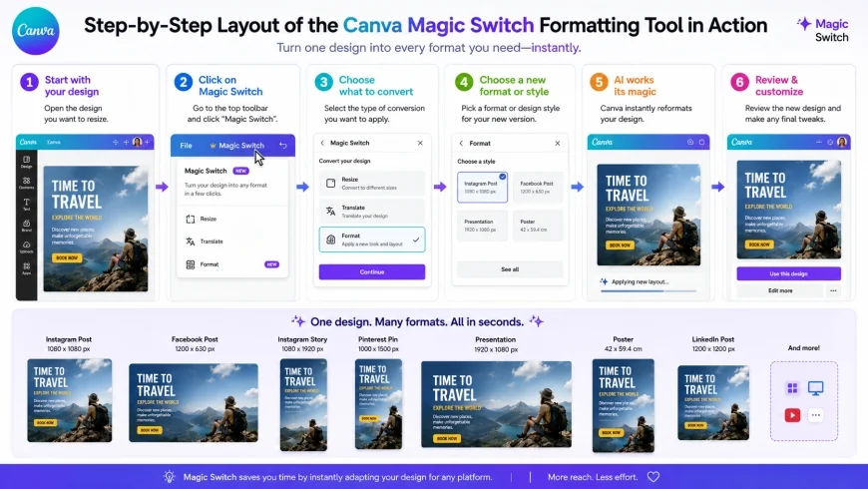Screen dimensions: 868x489
Task: Select Resize 'Convert to different sizes' option
Action: [372, 183]
